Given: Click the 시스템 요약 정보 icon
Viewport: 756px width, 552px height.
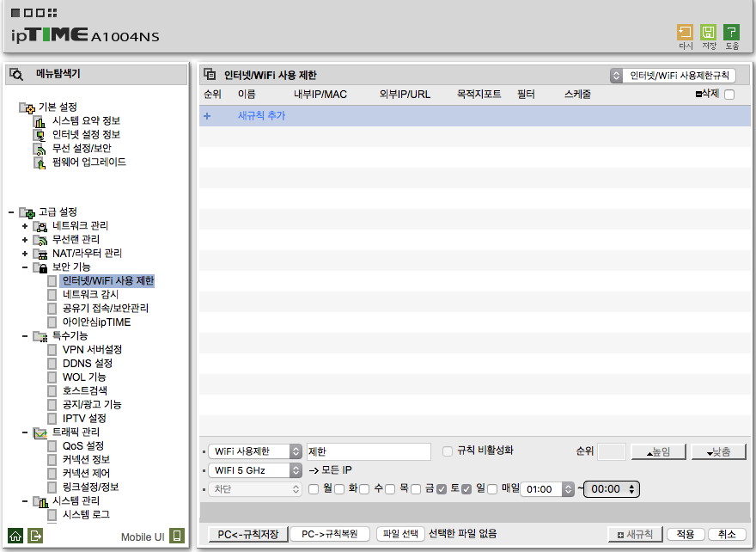Looking at the screenshot, I should coord(40,121).
